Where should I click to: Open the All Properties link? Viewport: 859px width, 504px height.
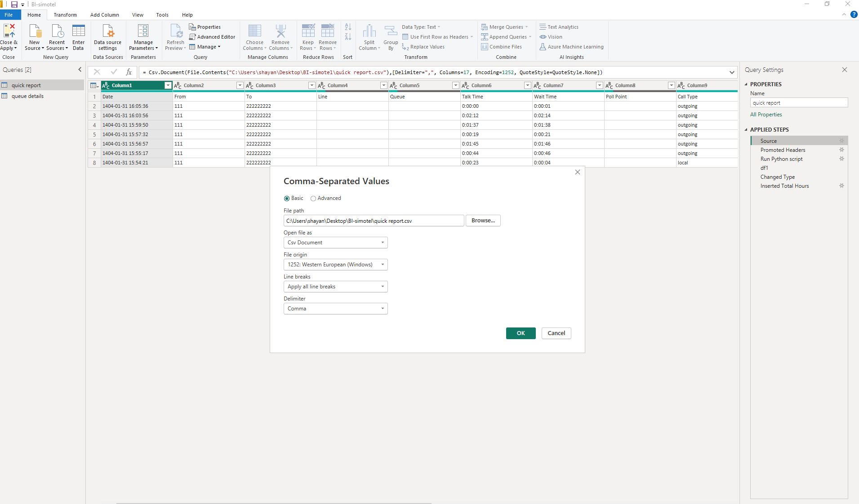(766, 115)
